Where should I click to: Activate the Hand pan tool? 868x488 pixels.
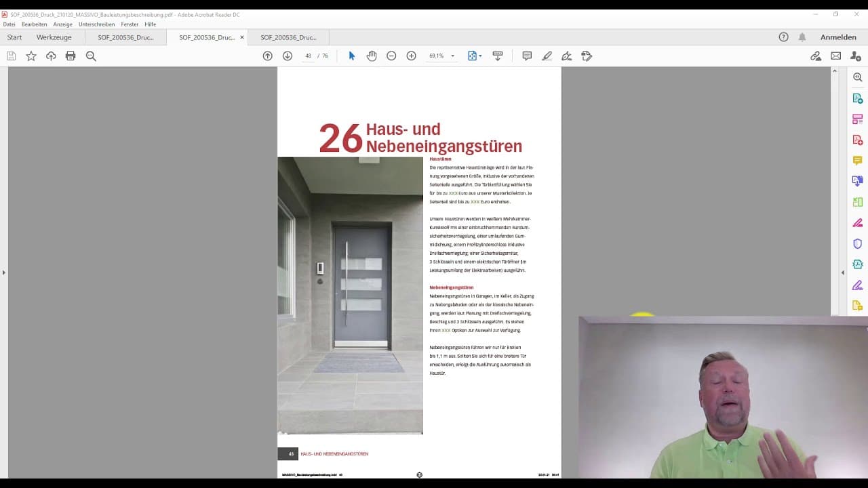[x=372, y=56]
